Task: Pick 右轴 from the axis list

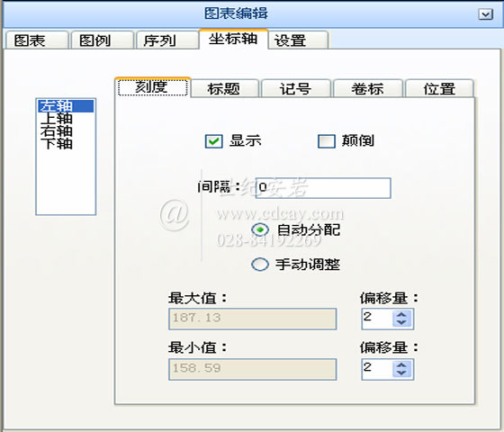Action: (x=66, y=130)
